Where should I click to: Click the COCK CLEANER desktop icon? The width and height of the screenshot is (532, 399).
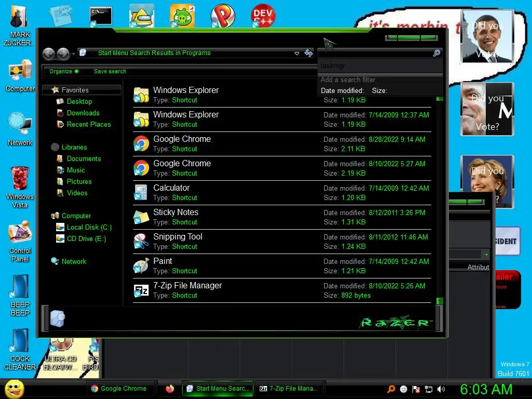(20, 350)
